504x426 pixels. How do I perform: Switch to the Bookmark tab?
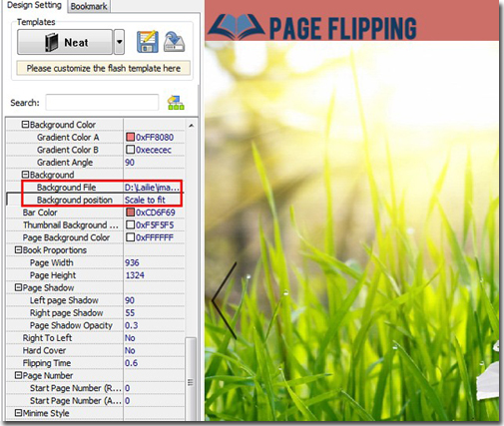[89, 6]
